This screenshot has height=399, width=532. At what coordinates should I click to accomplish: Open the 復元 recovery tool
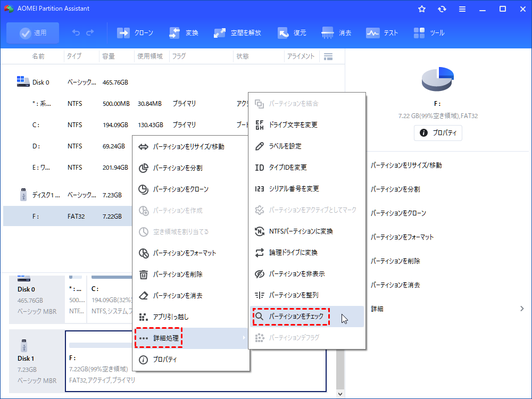point(292,33)
